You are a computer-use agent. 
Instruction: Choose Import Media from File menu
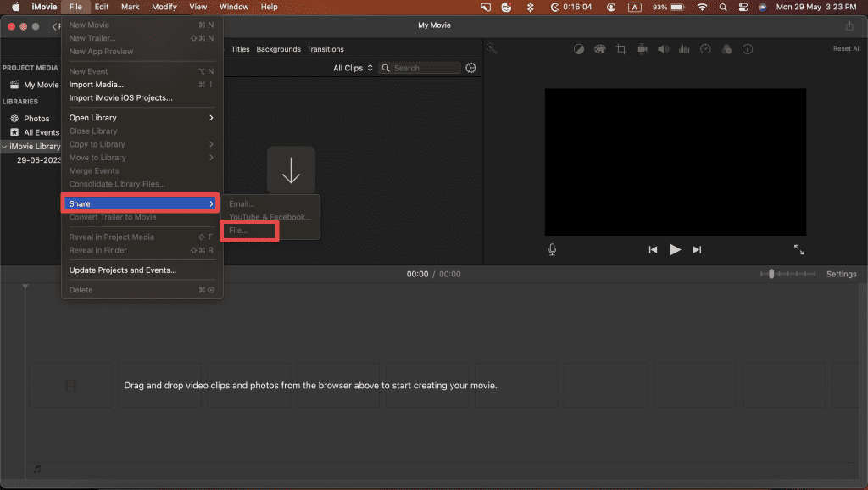click(x=97, y=85)
